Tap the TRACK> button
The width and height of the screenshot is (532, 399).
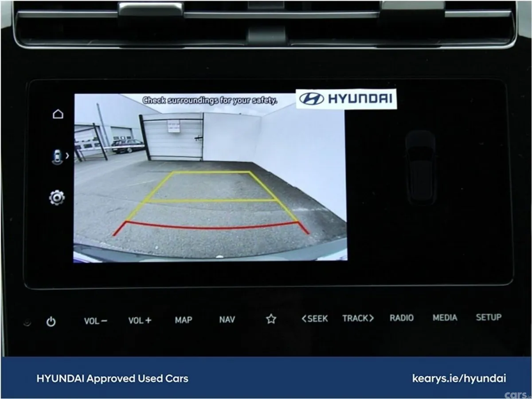(x=358, y=318)
